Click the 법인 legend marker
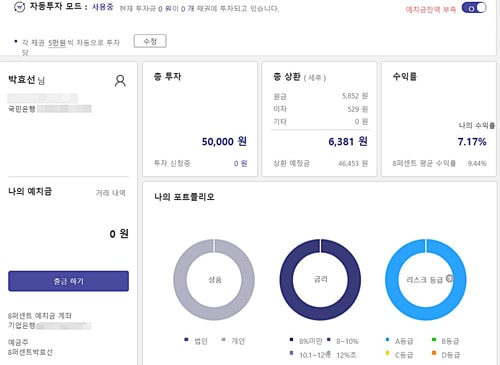This screenshot has height=365, width=500. click(x=186, y=340)
